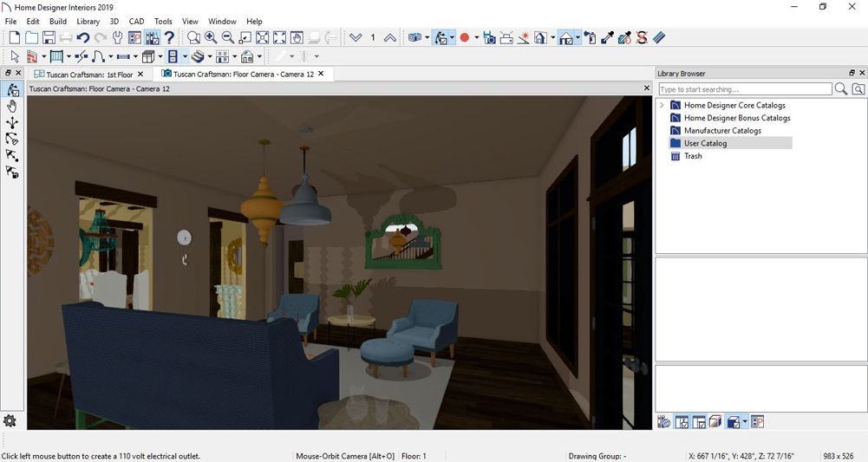
Task: Toggle Library Browser books-checkmark toolbar button
Action: pyautogui.click(x=152, y=37)
